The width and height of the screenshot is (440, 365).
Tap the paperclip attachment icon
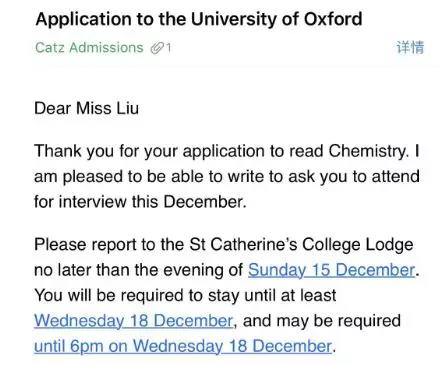(x=157, y=48)
